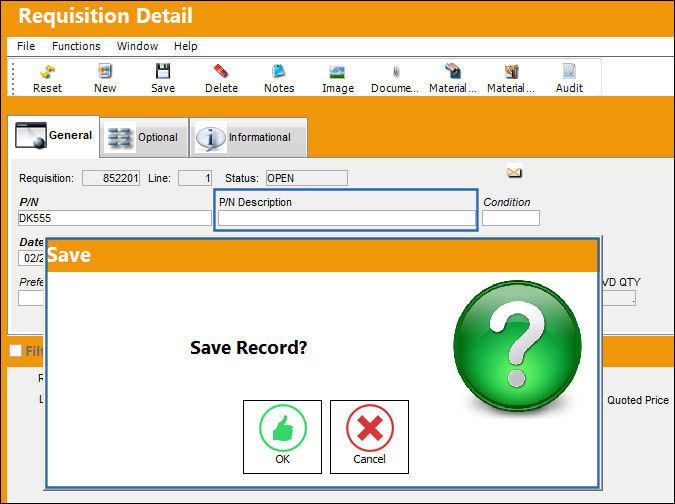This screenshot has width=675, height=504.
Task: Click the P/N field containing DK555
Action: tap(115, 218)
